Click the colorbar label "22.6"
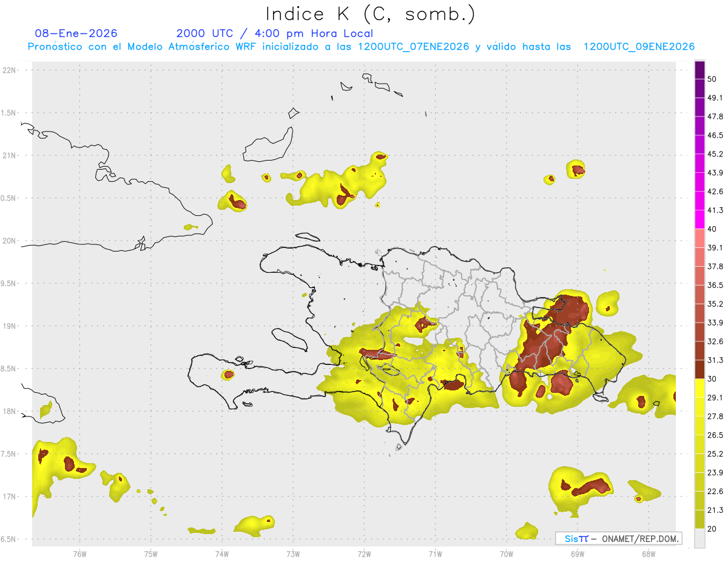 pyautogui.click(x=715, y=491)
